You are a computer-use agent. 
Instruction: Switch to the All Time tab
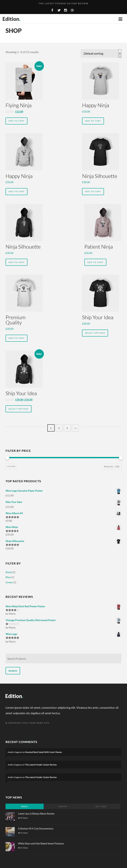coord(101,806)
